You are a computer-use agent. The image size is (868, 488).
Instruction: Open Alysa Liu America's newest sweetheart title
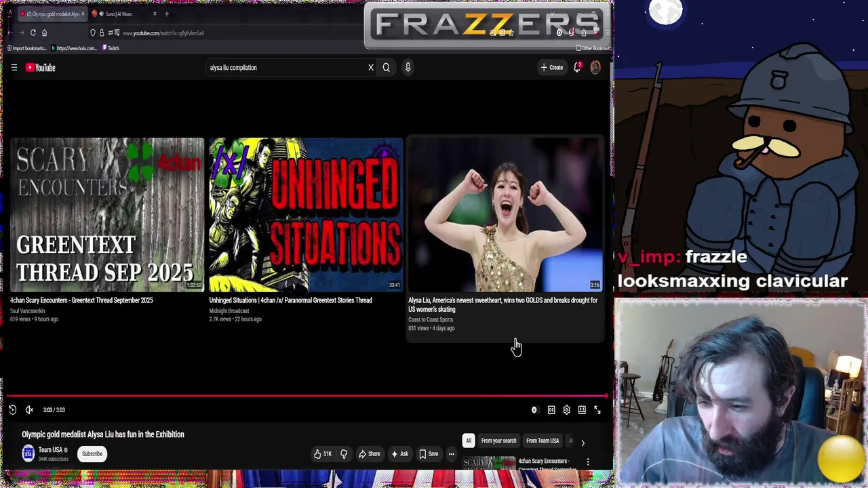click(502, 304)
